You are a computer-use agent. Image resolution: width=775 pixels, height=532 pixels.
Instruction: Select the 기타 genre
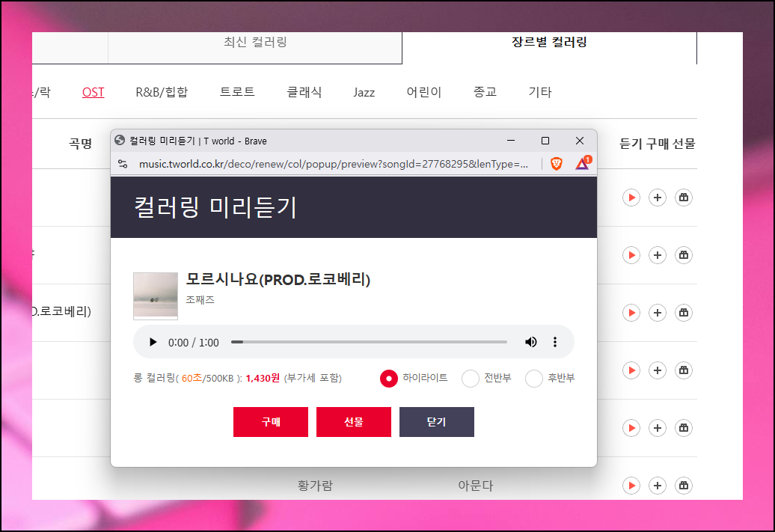coord(540,92)
